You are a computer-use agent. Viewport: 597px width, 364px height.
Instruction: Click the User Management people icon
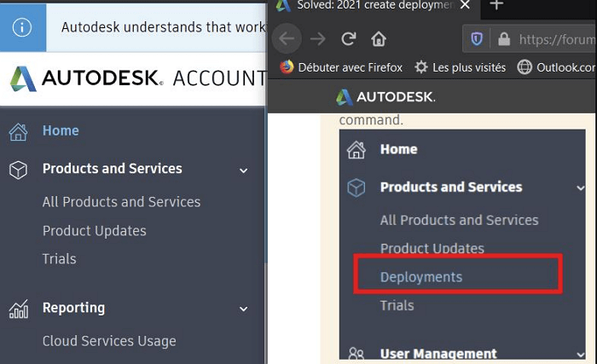tap(356, 354)
